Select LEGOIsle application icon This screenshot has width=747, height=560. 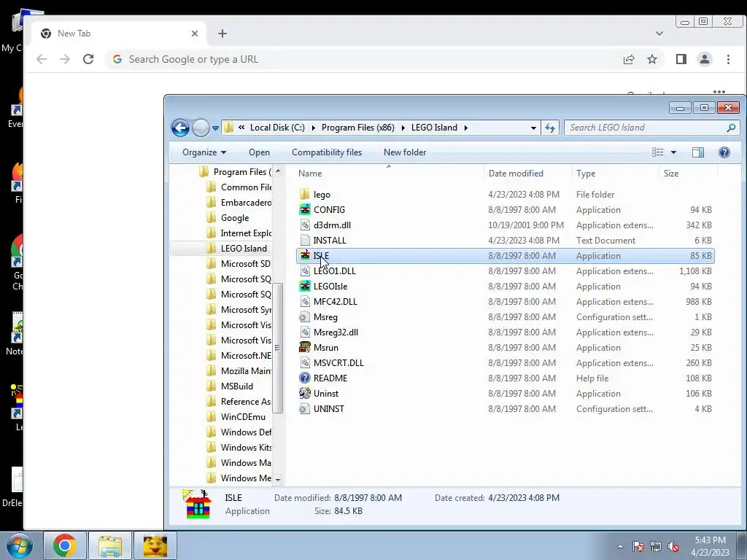[x=305, y=286]
